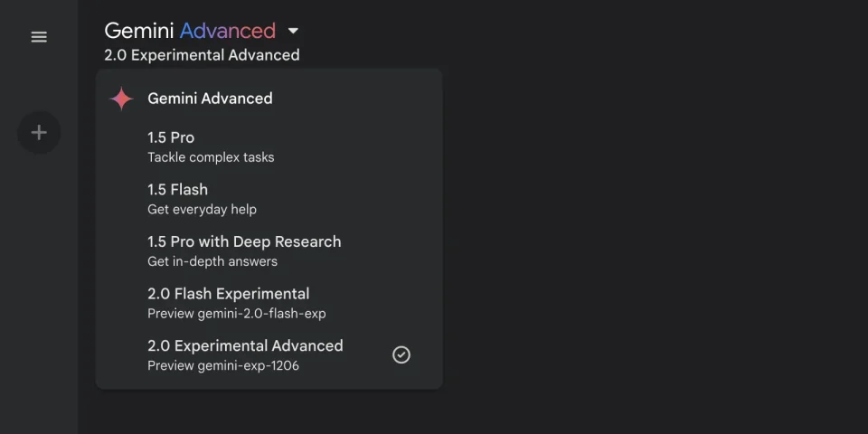Switch to 2.0 Flash Experimental
Image resolution: width=868 pixels, height=434 pixels.
coord(269,304)
